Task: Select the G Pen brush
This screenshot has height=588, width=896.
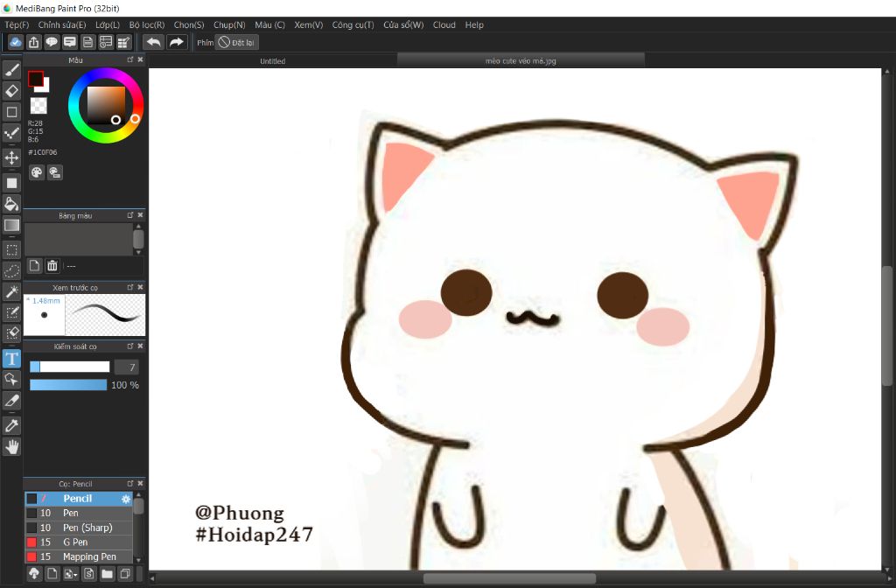Action: coord(79,542)
